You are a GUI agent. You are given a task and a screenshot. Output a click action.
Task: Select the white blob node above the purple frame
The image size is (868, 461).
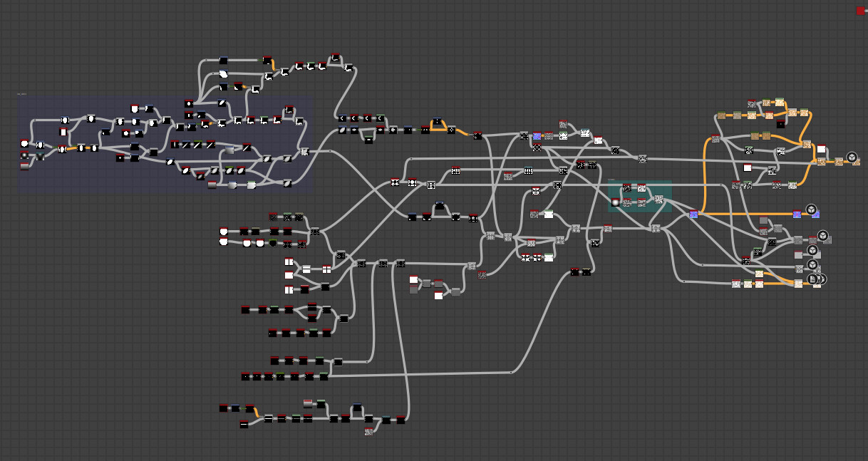223,73
